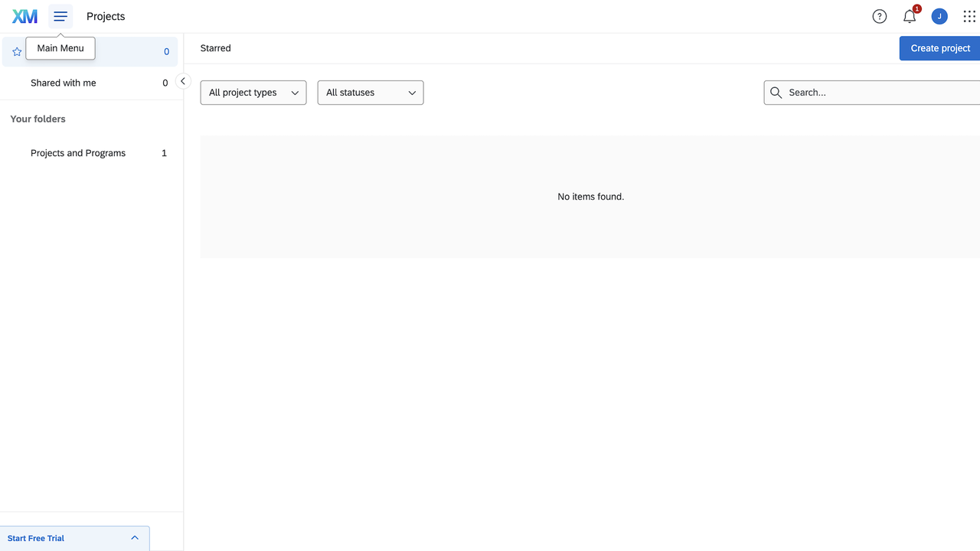The image size is (980, 551).
Task: Collapse the sidebar with the chevron button
Action: click(x=183, y=81)
